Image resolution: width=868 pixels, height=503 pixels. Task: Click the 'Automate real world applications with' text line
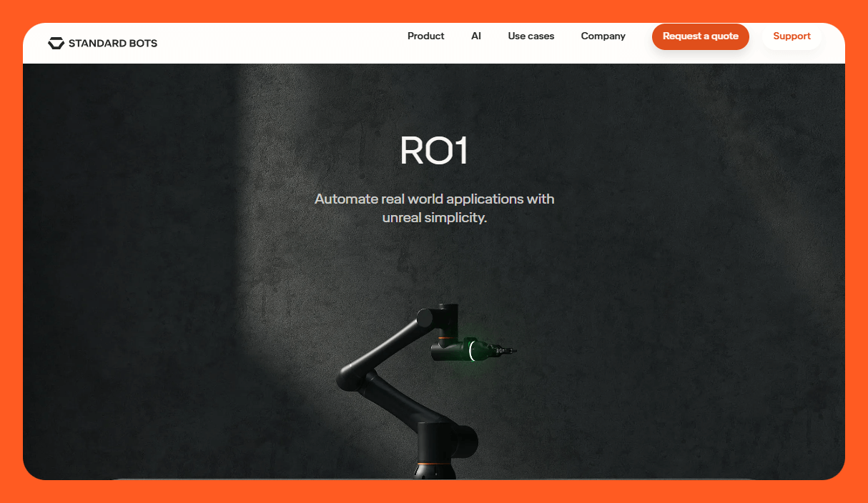434,199
